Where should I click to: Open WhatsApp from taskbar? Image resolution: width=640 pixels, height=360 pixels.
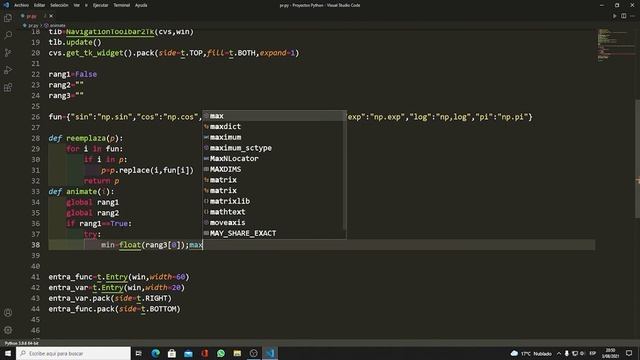click(221, 353)
